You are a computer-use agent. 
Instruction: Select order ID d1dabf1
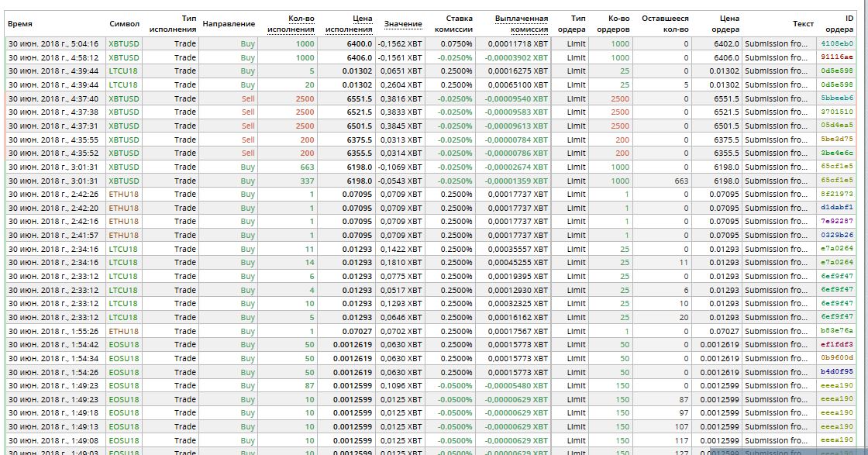coord(837,208)
